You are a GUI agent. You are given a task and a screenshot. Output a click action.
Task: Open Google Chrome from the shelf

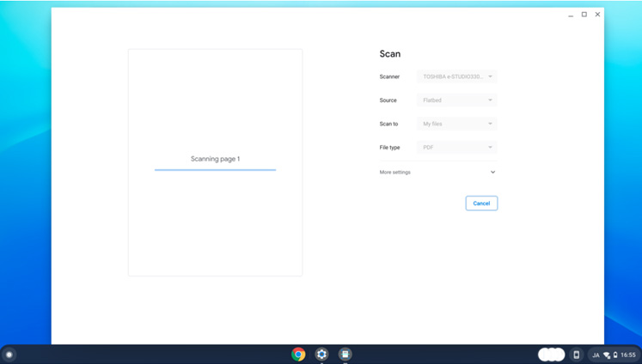coord(298,355)
